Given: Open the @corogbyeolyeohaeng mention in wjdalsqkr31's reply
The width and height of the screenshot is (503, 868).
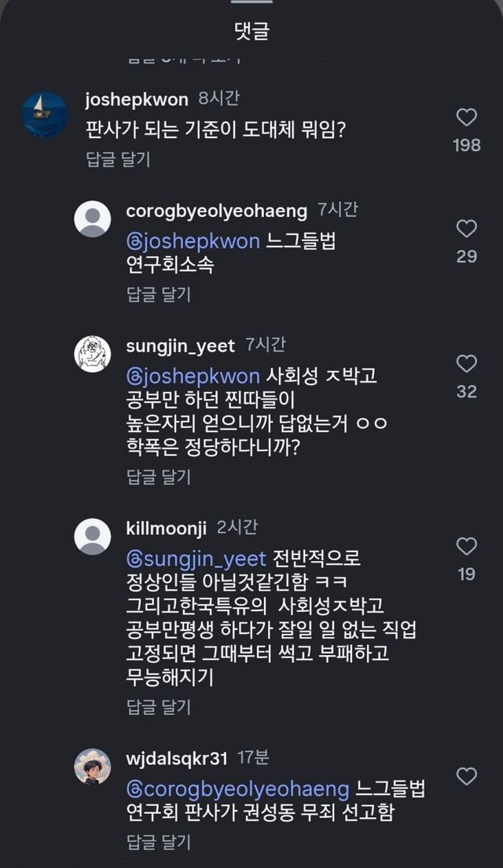Looking at the screenshot, I should (x=237, y=789).
